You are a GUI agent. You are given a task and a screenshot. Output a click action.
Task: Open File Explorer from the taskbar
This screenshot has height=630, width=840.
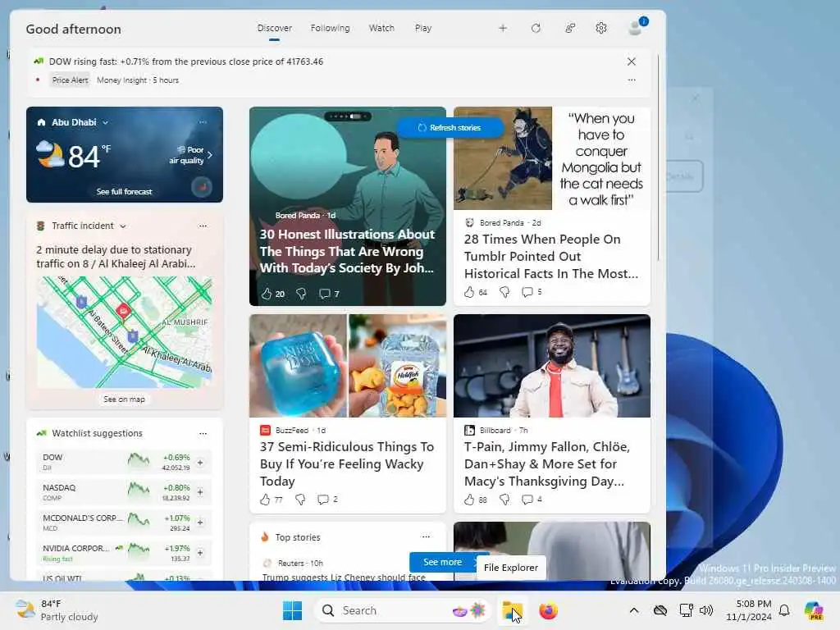[512, 610]
